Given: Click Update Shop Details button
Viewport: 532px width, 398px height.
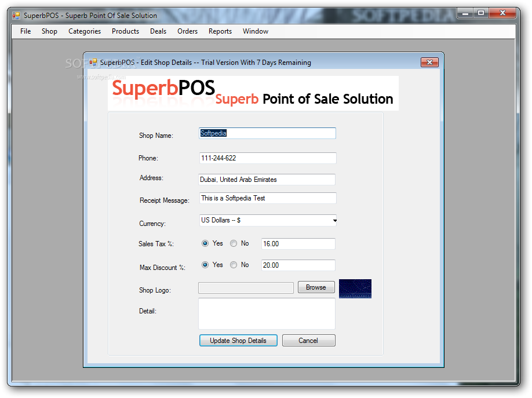Looking at the screenshot, I should 238,341.
